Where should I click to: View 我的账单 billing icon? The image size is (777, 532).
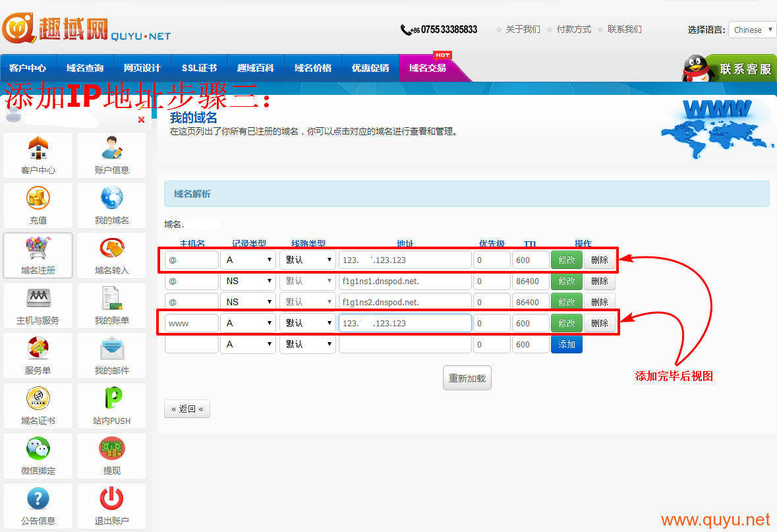(111, 299)
